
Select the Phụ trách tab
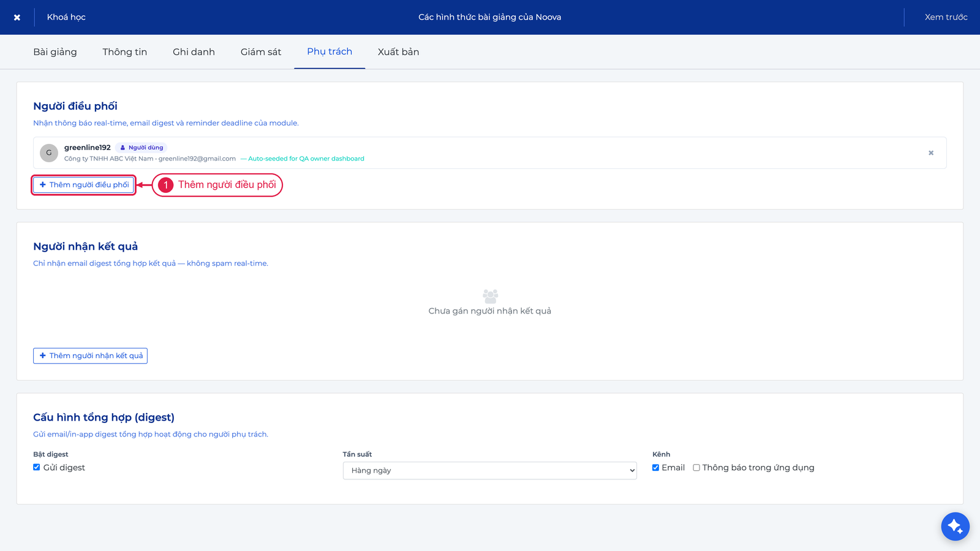[x=330, y=52]
